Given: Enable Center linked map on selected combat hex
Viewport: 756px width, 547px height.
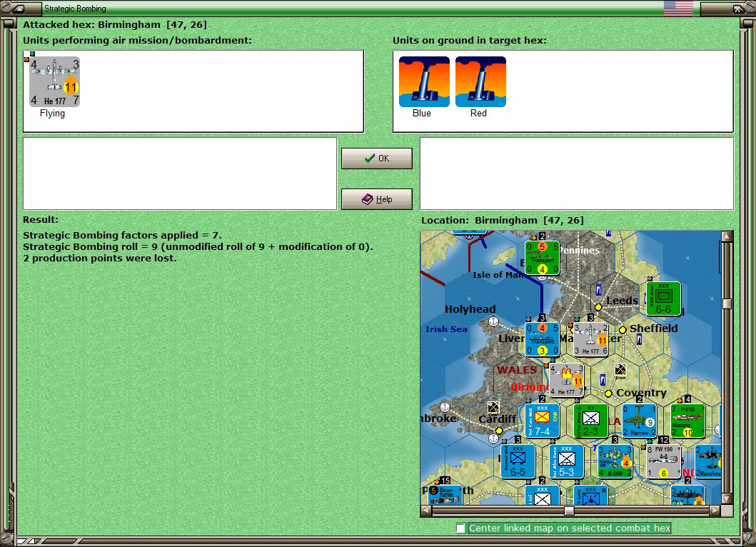Looking at the screenshot, I should click(x=460, y=528).
